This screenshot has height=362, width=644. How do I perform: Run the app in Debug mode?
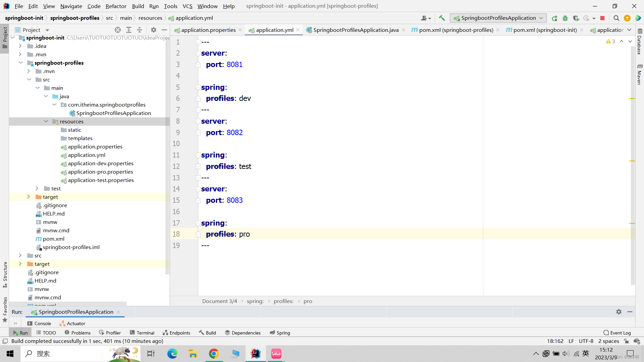tap(566, 18)
